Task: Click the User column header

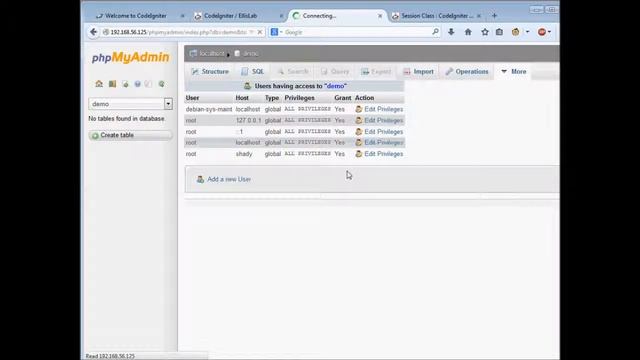Action: (x=192, y=98)
